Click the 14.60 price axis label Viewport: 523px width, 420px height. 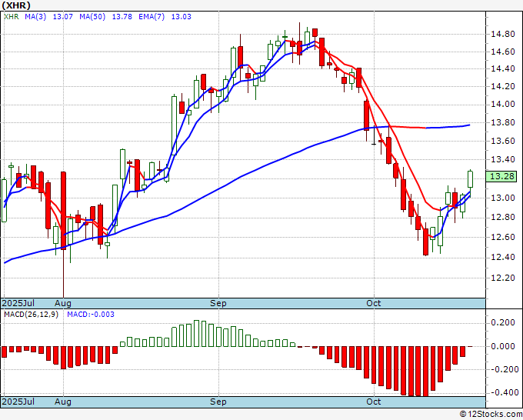(502, 52)
